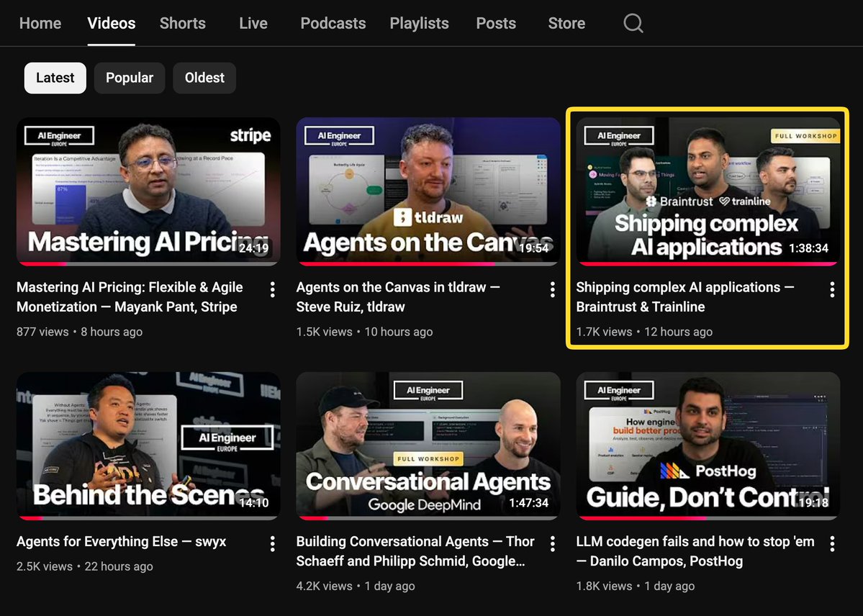Image resolution: width=863 pixels, height=616 pixels.
Task: Click watch progress bar on Agents on the Canvas thumbnail
Action: (428, 264)
